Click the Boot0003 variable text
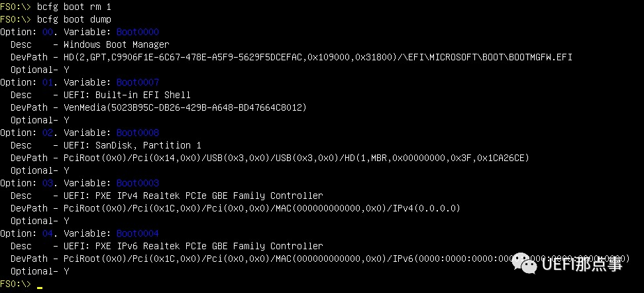Image resolution: width=644 pixels, height=293 pixels. [x=137, y=183]
